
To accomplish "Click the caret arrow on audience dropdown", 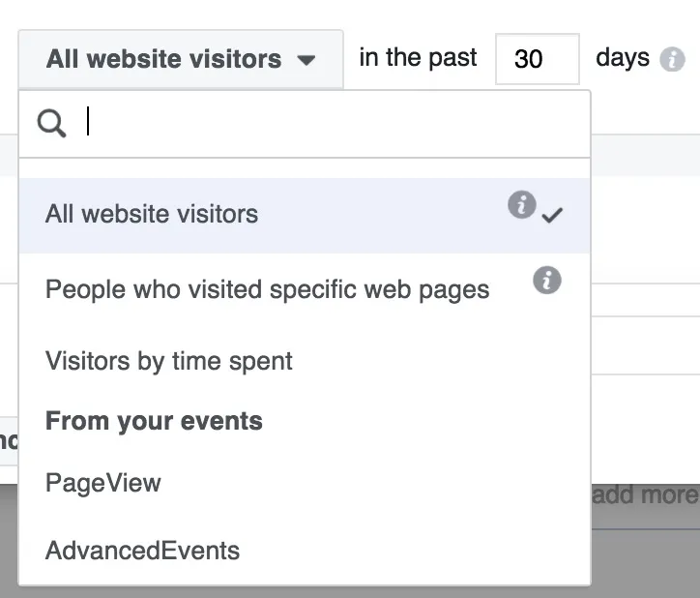I will coord(306,60).
